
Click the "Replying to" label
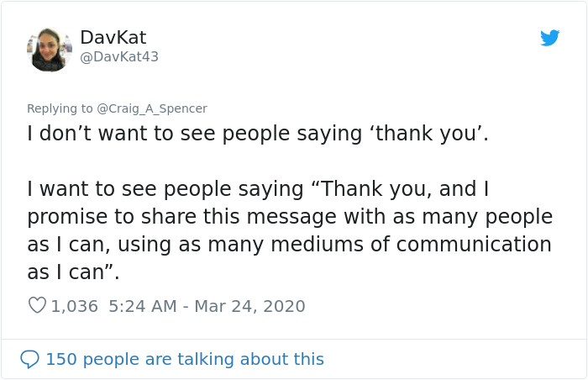tap(60, 108)
